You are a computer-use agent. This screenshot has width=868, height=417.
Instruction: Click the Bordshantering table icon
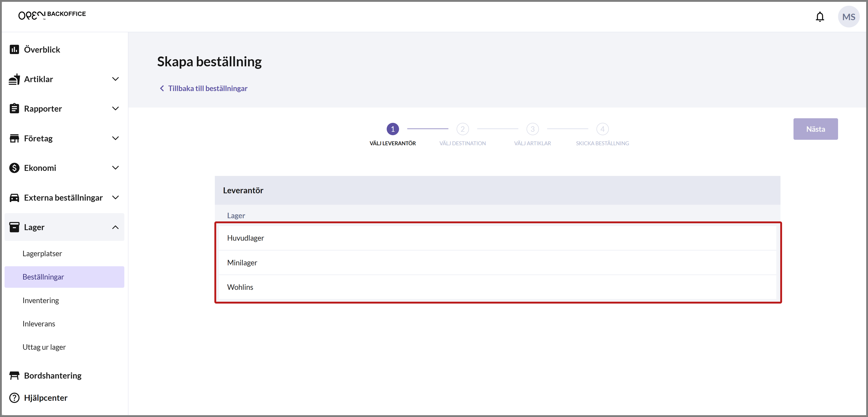tap(14, 376)
